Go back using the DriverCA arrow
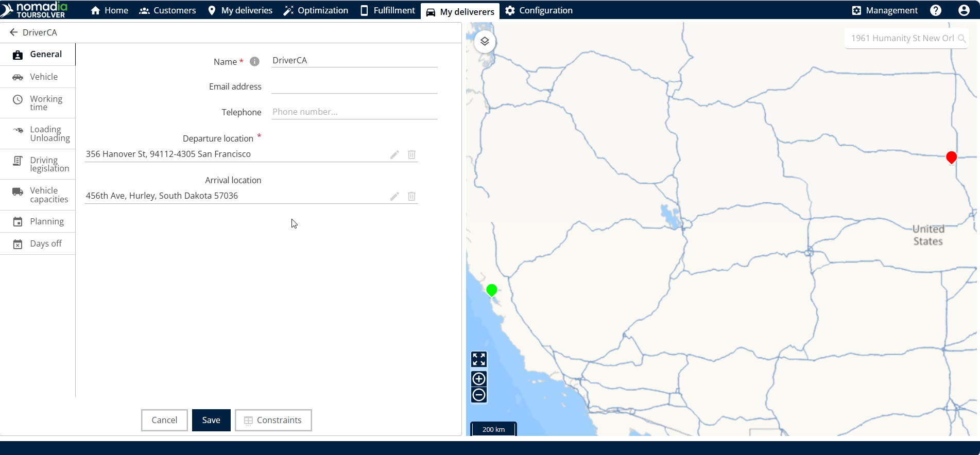The height and width of the screenshot is (455, 980). pos(14,32)
